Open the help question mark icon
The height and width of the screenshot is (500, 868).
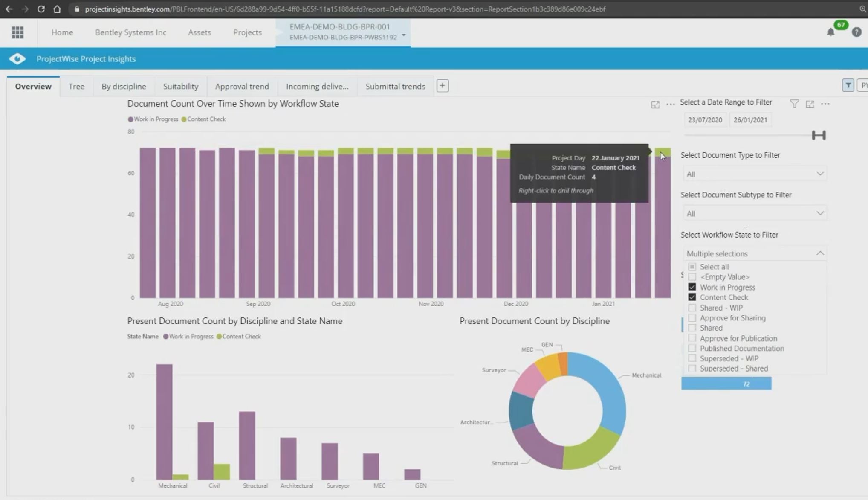coord(856,32)
